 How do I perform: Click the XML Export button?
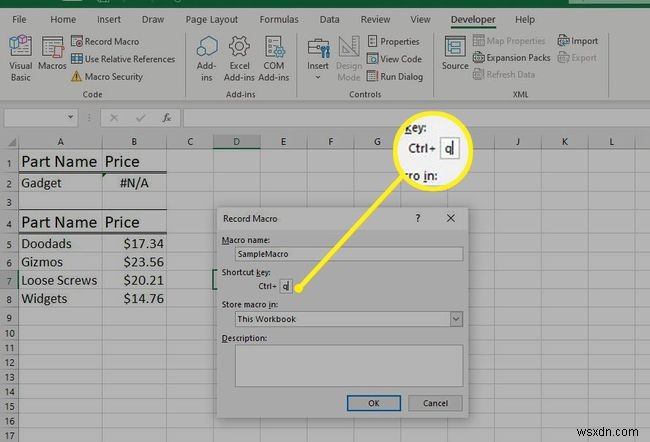(x=577, y=58)
